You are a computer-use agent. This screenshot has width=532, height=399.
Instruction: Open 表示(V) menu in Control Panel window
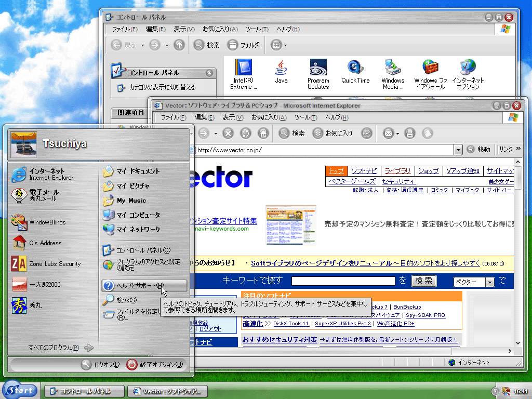click(184, 29)
